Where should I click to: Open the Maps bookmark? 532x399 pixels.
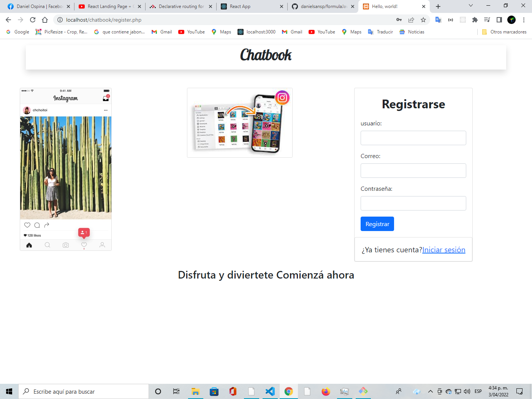221,32
